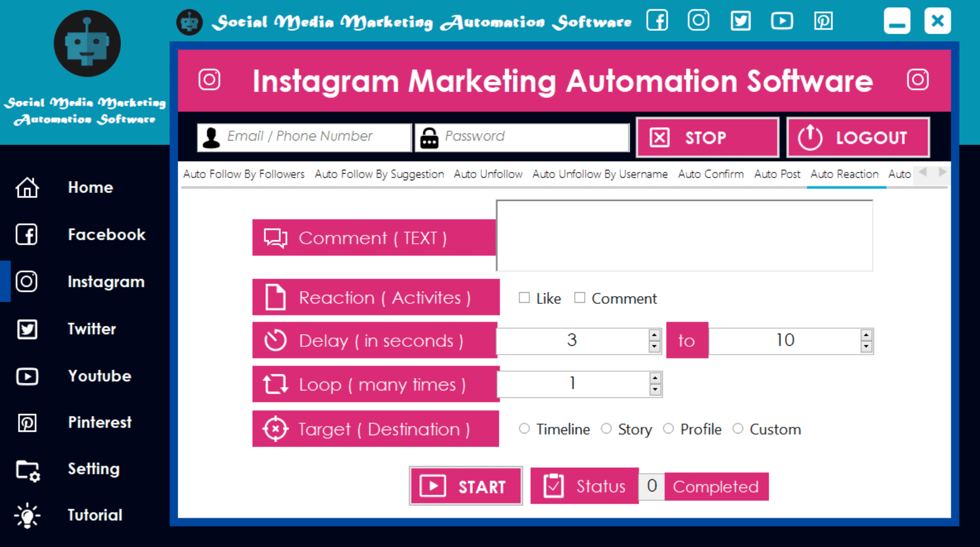980x547 pixels.
Task: Click the Setting folder-gear icon in the sidebar
Action: 28,470
